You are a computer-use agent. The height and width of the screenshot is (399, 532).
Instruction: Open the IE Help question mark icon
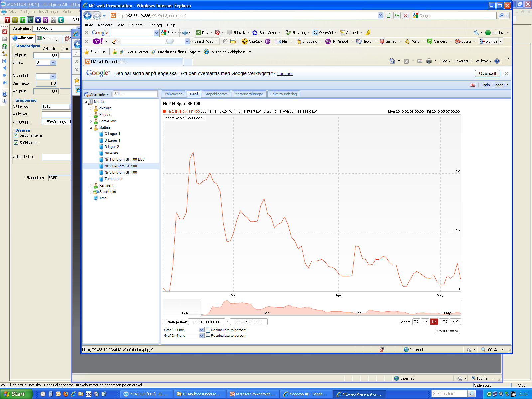tap(497, 61)
